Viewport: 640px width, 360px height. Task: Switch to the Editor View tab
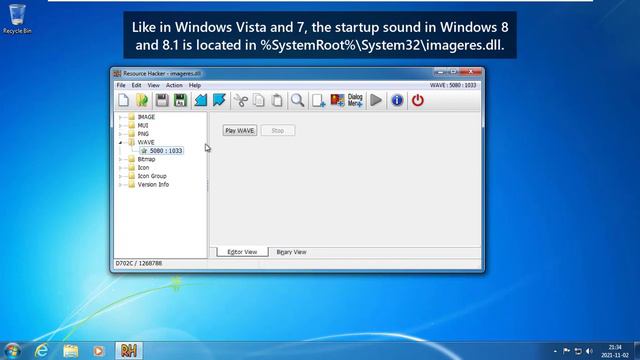point(242,252)
